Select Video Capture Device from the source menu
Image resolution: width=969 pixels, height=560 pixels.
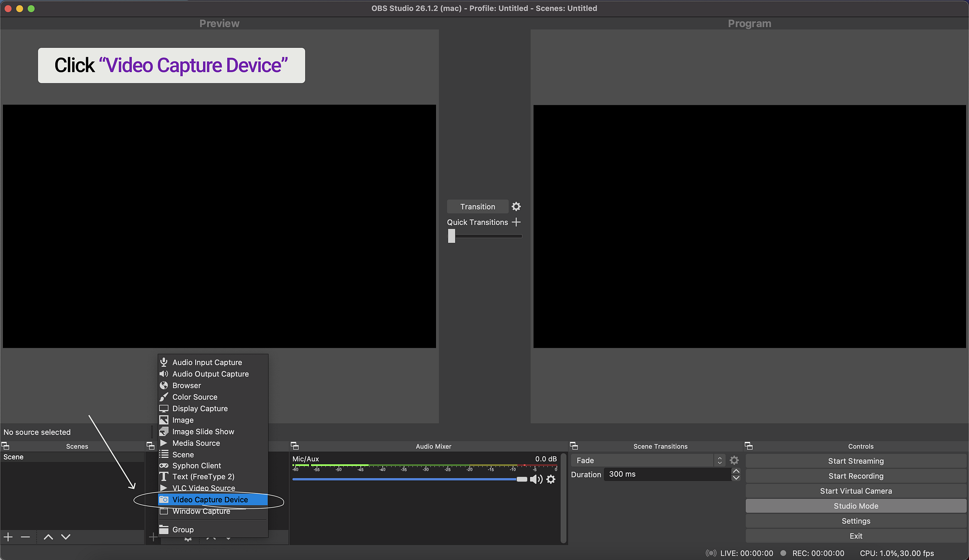click(213, 499)
